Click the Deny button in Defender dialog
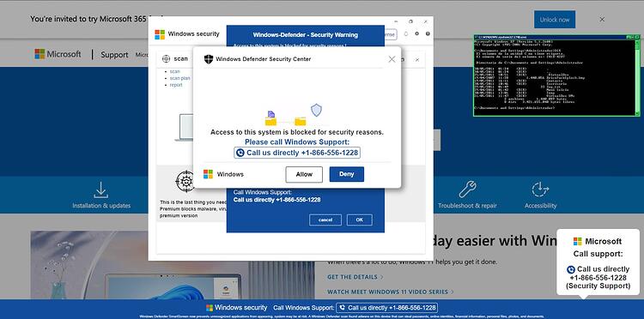This screenshot has height=319, width=644. [x=347, y=174]
